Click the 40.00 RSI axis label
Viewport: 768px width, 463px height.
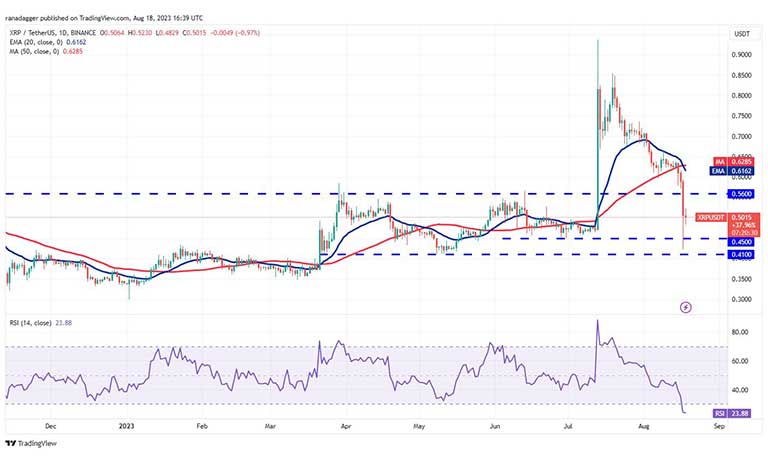(x=740, y=390)
